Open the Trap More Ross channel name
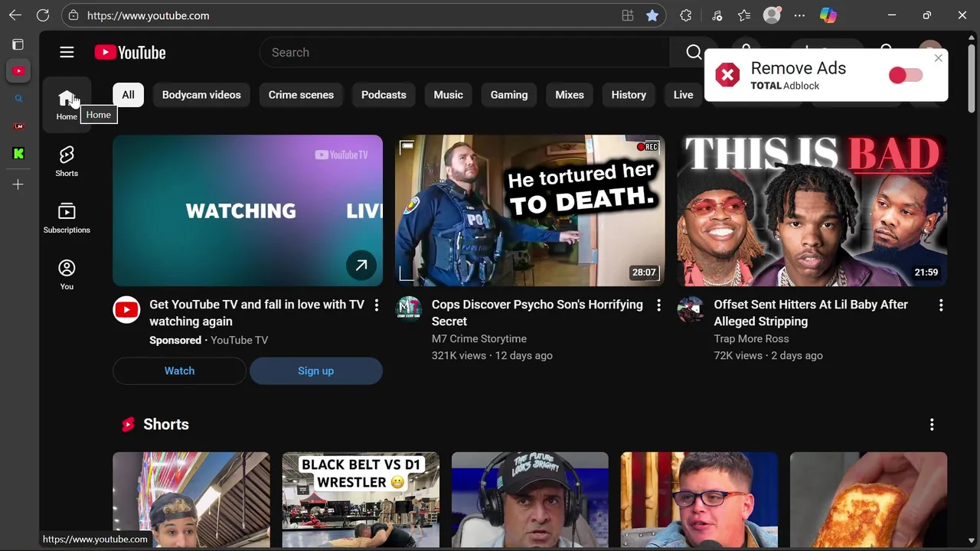The width and height of the screenshot is (980, 551). (751, 338)
